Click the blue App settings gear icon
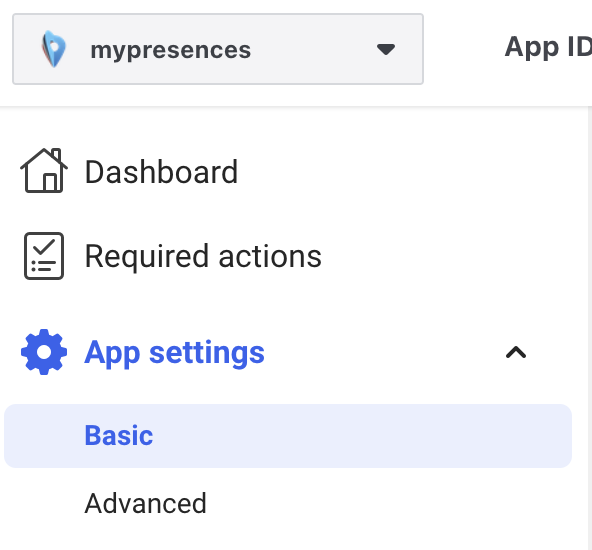The height and width of the screenshot is (550, 592). click(44, 352)
